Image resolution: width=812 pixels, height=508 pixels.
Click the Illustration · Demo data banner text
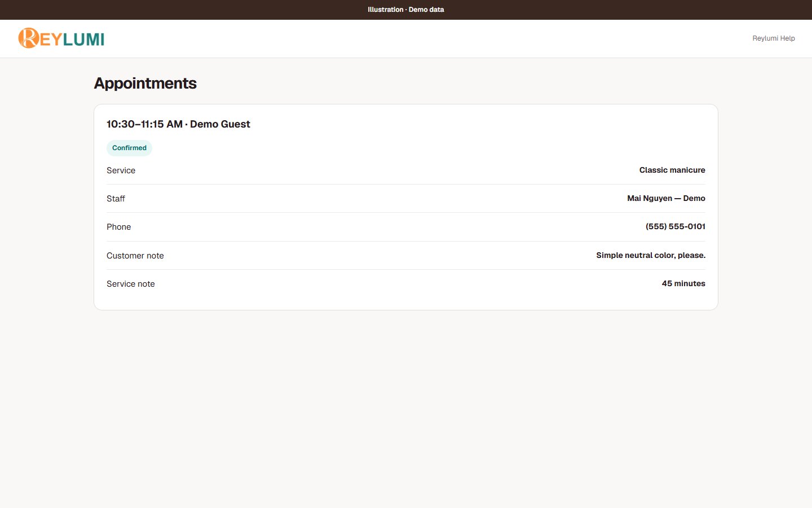(406, 10)
